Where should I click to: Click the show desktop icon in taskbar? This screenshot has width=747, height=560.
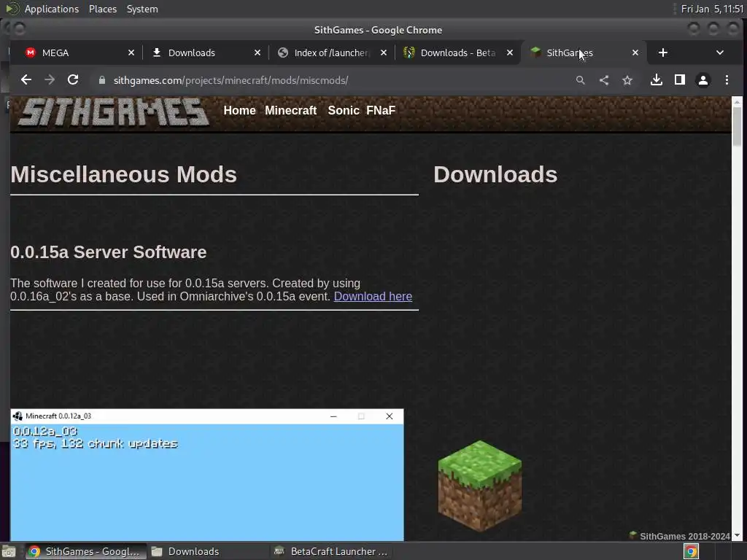9,551
